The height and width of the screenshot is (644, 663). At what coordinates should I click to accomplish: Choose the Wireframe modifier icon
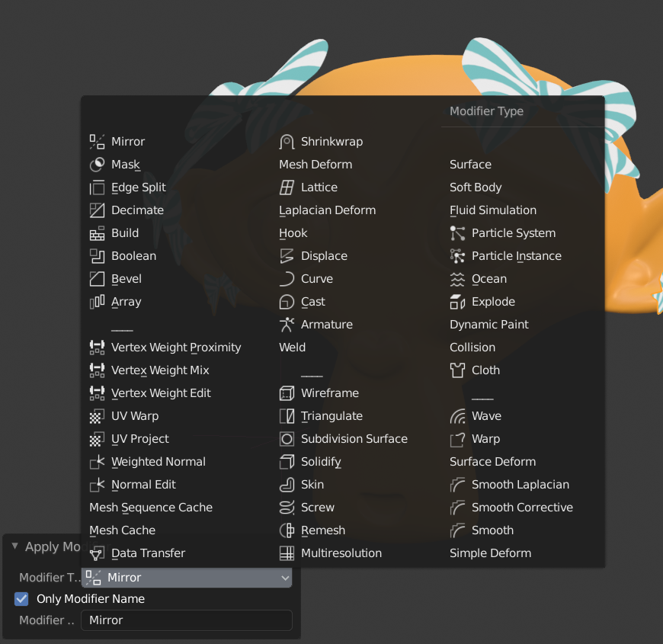[287, 392]
